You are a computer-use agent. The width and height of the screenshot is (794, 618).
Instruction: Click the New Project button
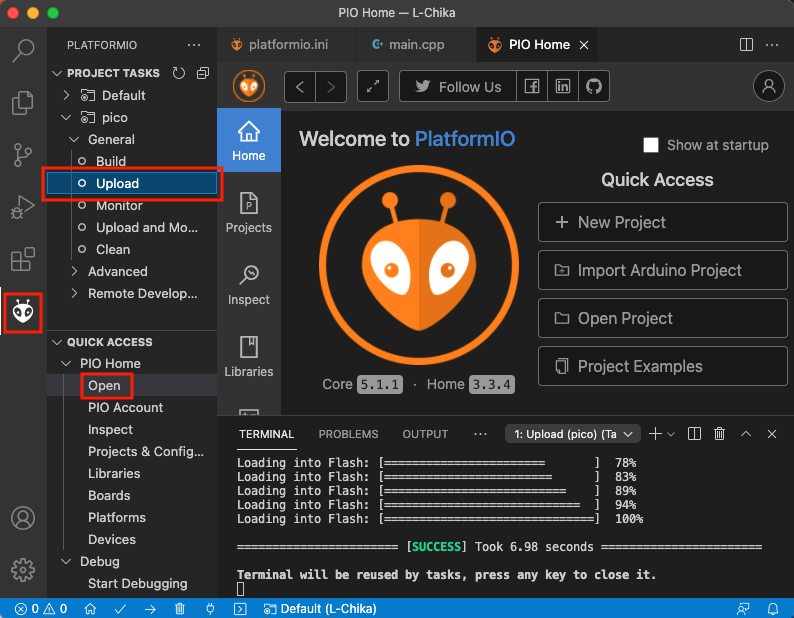pos(662,222)
